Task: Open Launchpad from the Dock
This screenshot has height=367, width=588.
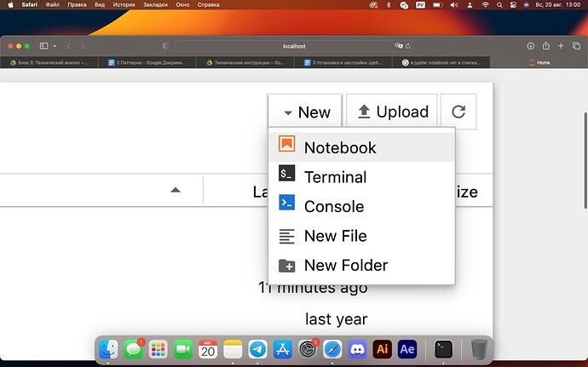Action: (159, 349)
